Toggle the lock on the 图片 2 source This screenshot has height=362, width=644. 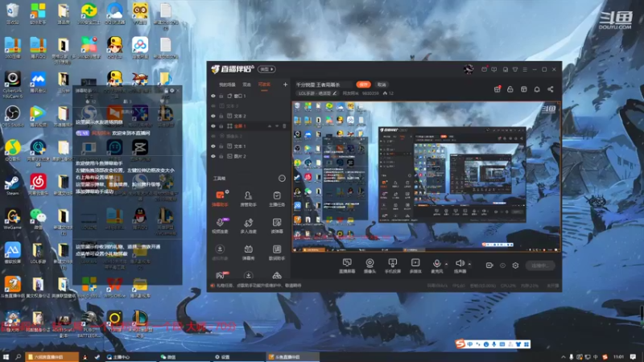coord(221,156)
